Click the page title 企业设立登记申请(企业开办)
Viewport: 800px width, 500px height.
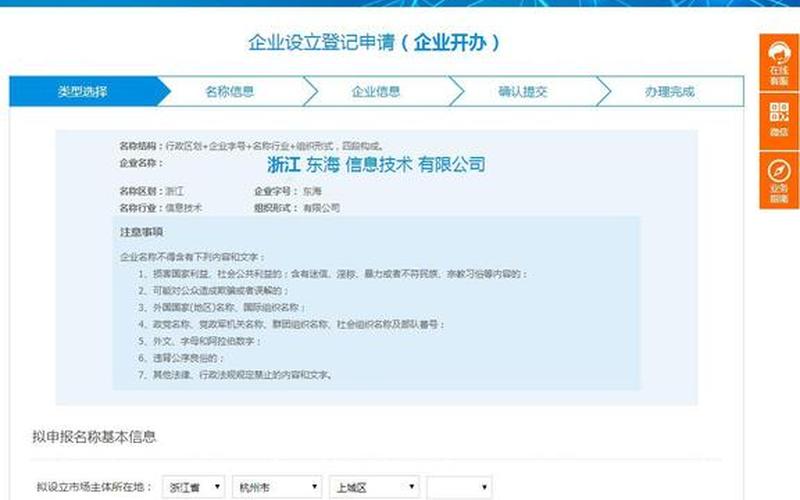tap(374, 42)
